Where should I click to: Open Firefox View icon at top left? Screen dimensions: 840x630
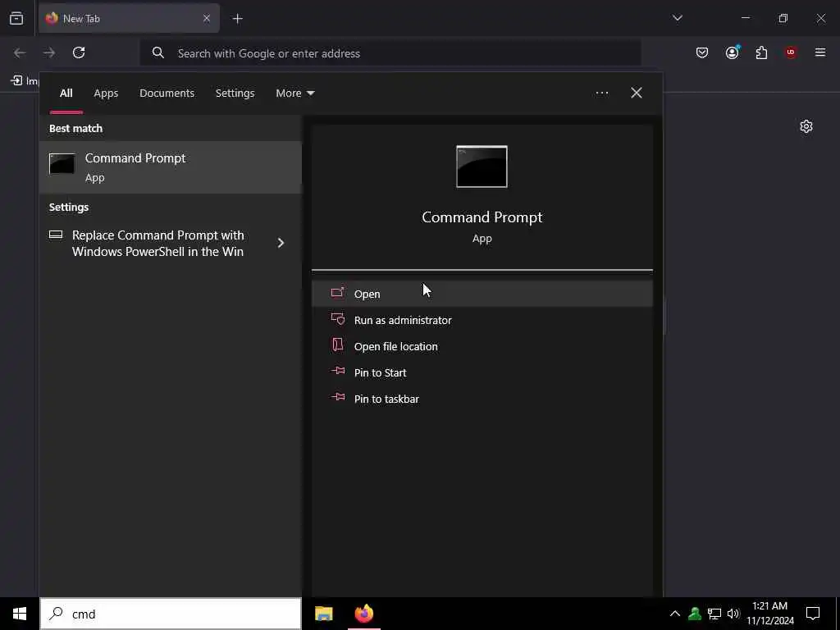(x=16, y=19)
